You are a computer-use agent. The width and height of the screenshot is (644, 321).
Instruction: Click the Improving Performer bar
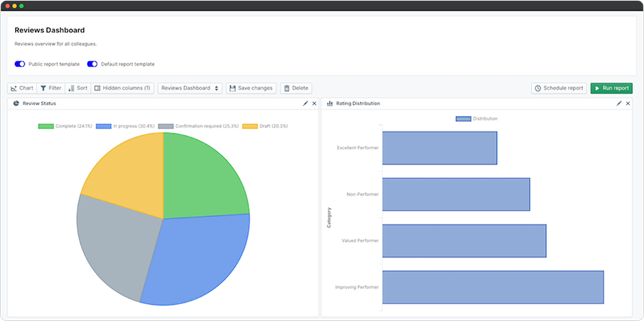coord(492,287)
